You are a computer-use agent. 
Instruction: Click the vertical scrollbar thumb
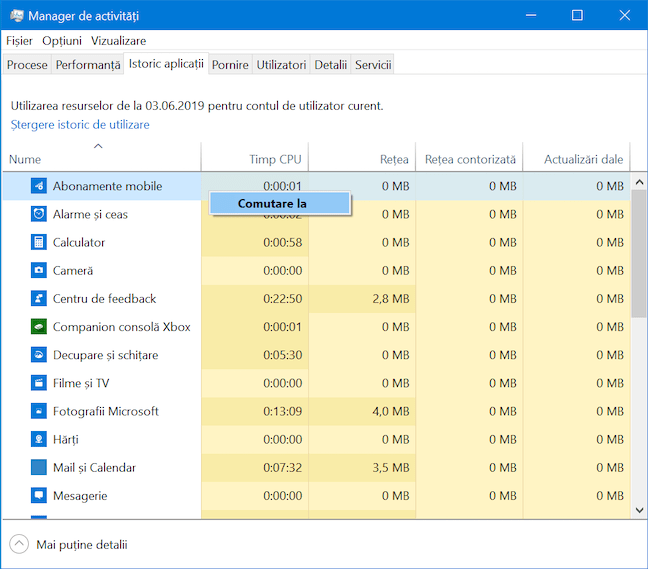(x=639, y=254)
